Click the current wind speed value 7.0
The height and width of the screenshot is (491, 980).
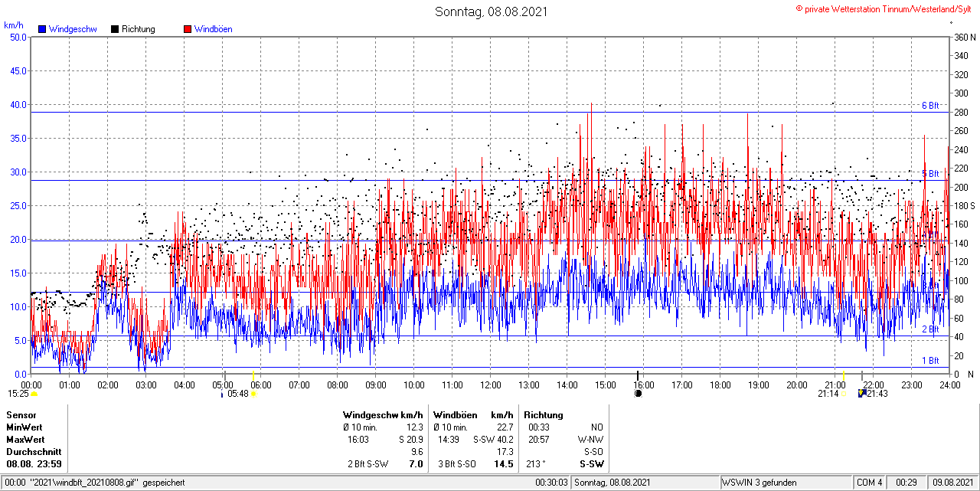click(416, 464)
